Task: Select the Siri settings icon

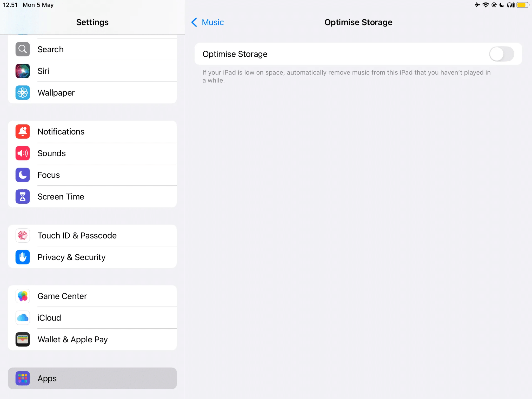Action: point(23,71)
